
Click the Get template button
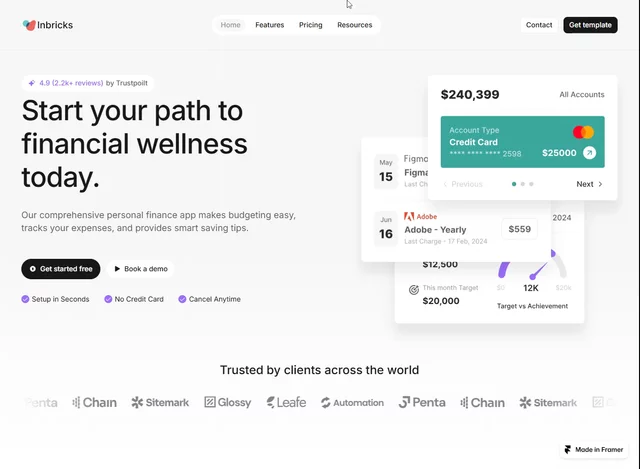tap(590, 25)
